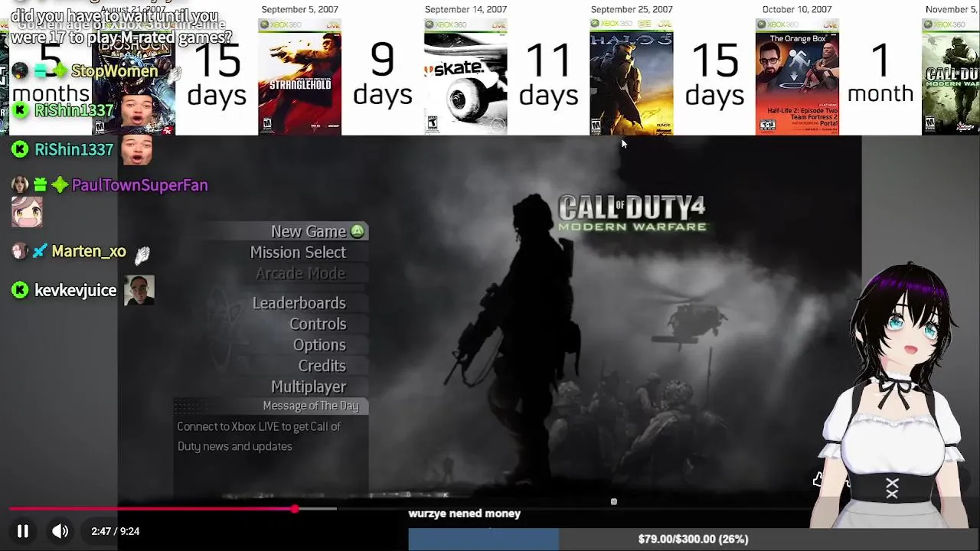Click the green gift badge next to PaulTownSuperFan

tap(40, 185)
